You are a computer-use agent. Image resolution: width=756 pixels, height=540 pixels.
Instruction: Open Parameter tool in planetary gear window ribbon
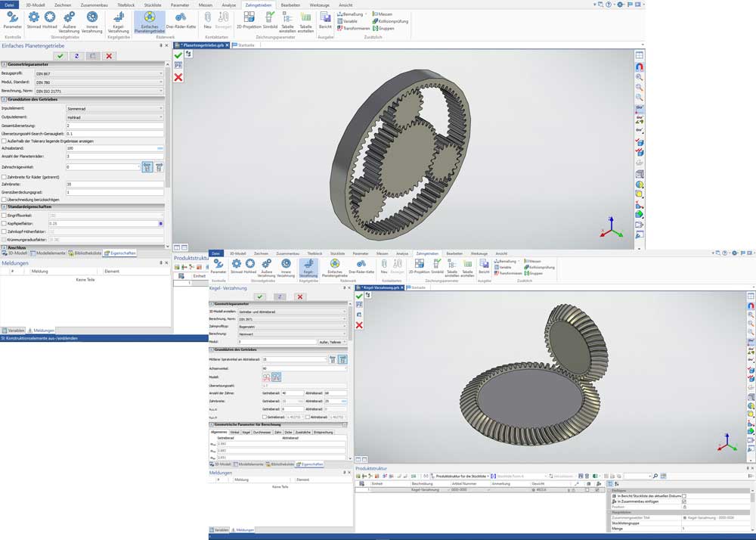pos(13,20)
